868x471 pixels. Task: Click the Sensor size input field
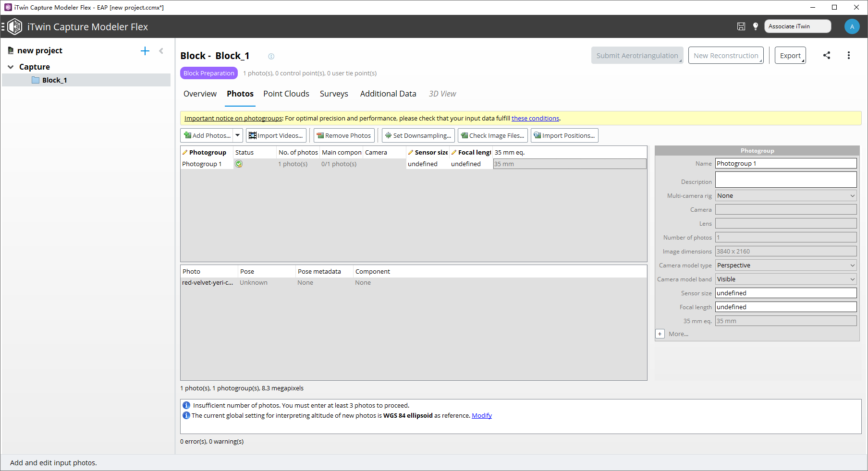tap(785, 293)
